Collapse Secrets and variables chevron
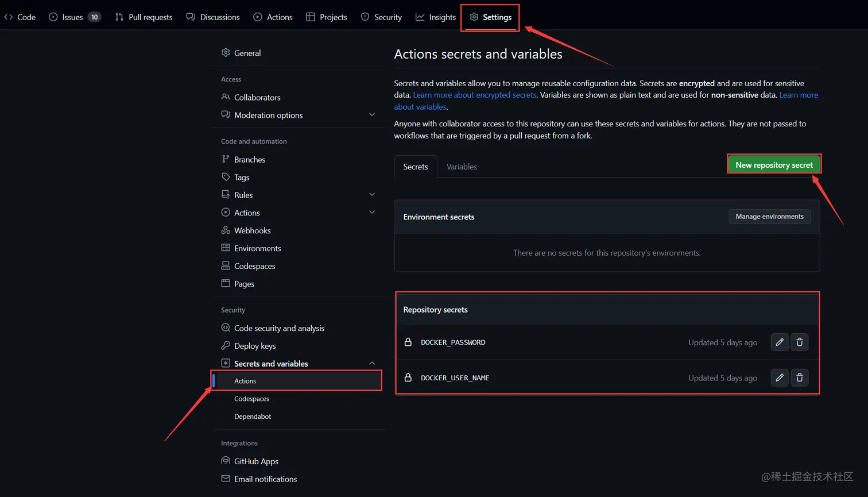This screenshot has height=497, width=868. pyautogui.click(x=372, y=363)
